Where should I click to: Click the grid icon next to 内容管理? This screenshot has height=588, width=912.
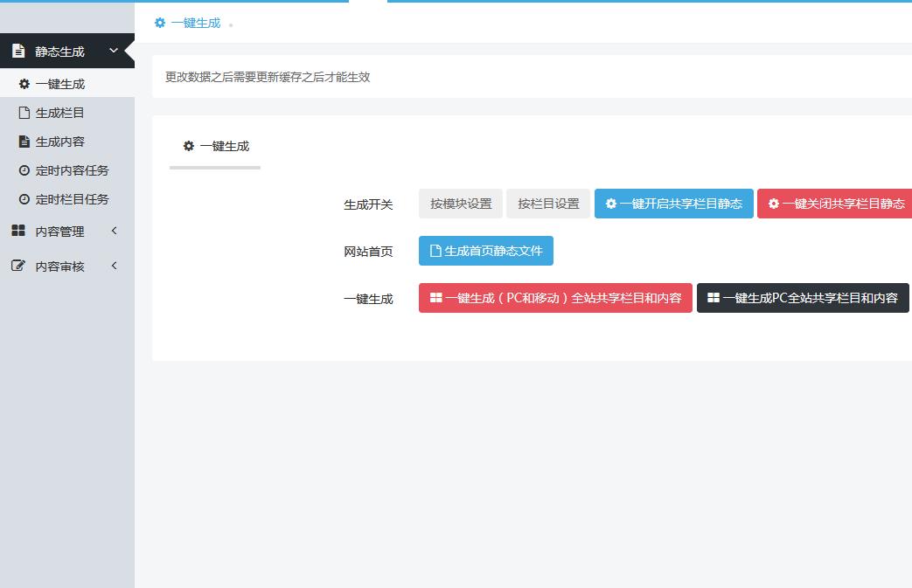click(x=18, y=232)
